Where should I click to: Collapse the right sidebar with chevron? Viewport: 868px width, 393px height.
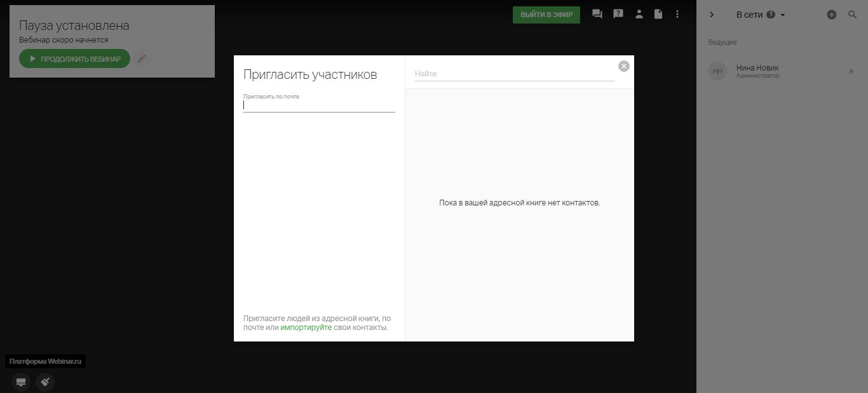tap(712, 15)
